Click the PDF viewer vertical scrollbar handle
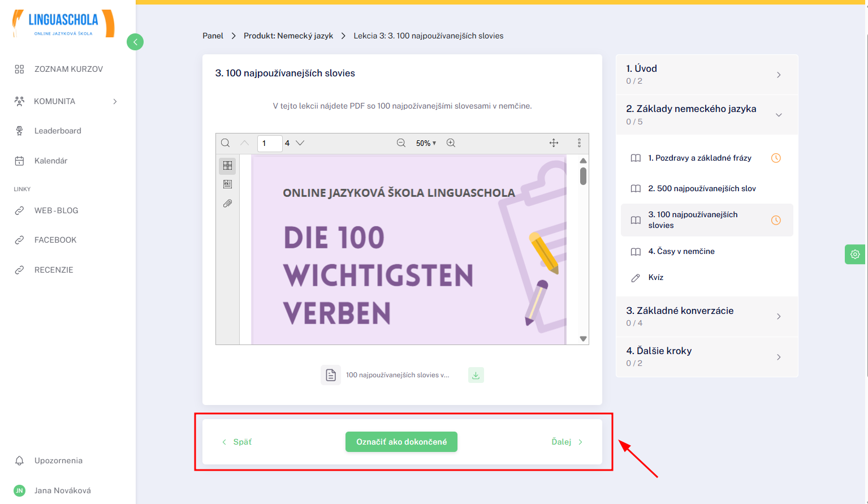Viewport: 868px width, 504px height. tap(583, 176)
